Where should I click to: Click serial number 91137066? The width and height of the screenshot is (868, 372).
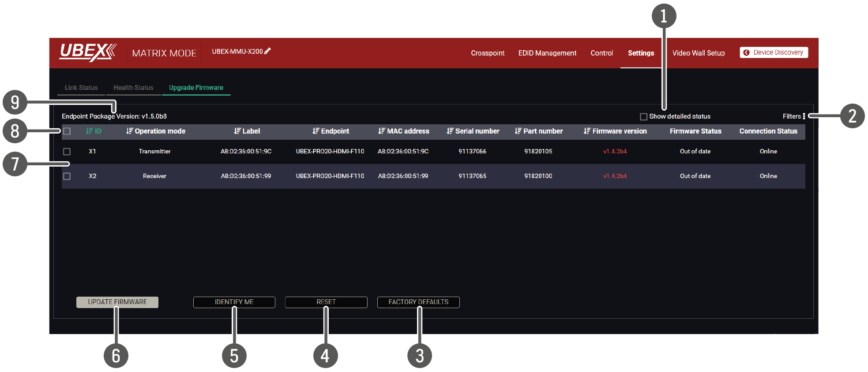[472, 152]
